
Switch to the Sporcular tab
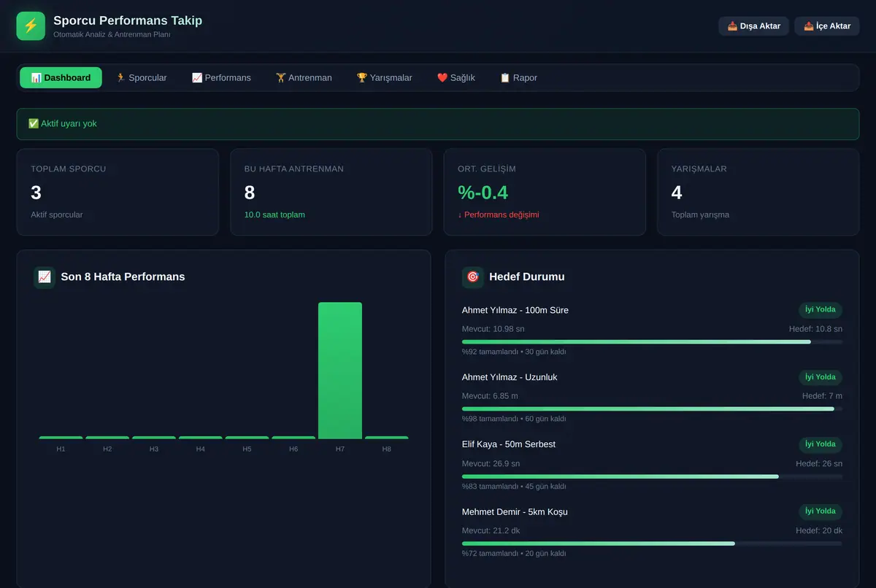[x=142, y=78]
